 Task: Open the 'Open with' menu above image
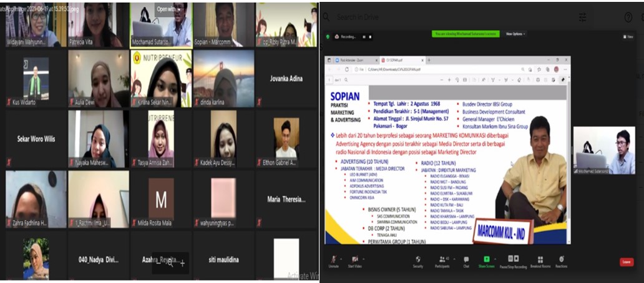point(168,9)
